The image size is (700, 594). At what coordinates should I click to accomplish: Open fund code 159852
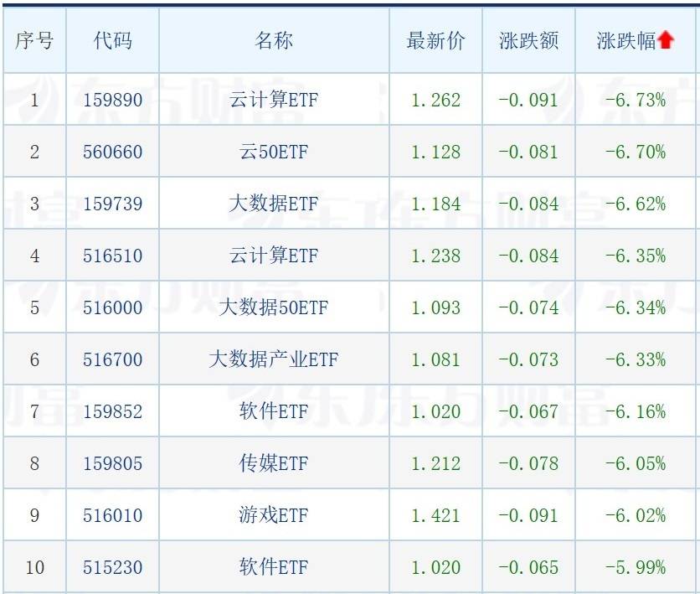pos(112,411)
